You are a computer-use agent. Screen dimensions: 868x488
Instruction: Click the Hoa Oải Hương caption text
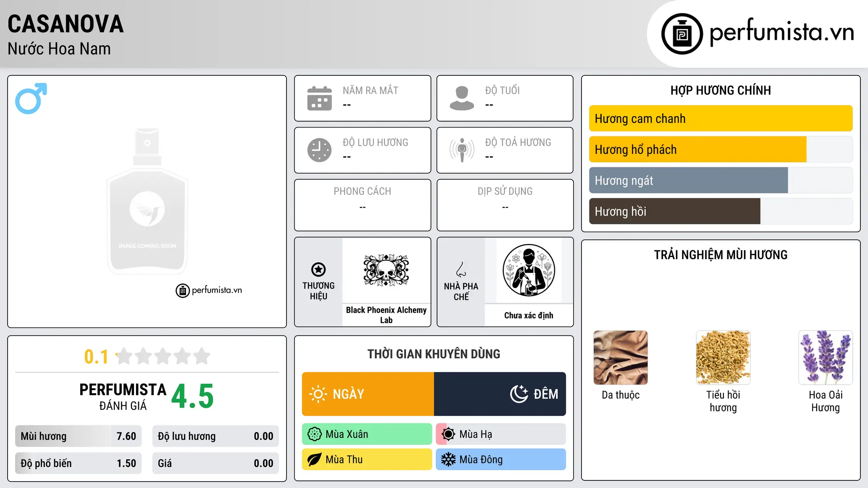[x=826, y=401]
